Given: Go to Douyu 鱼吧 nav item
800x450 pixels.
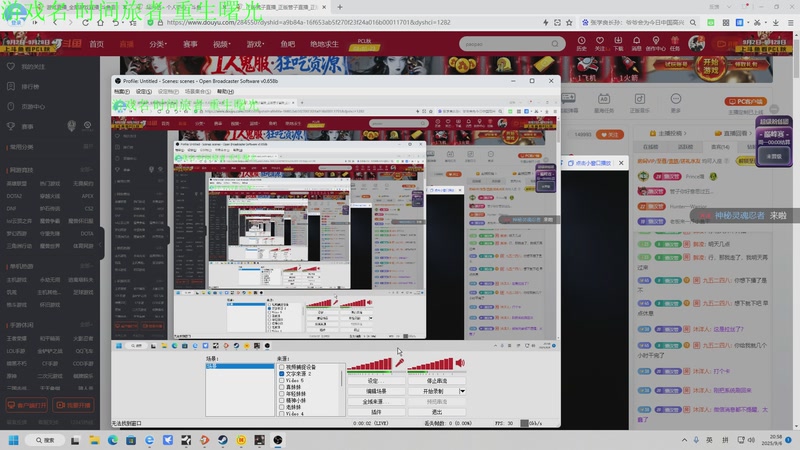Looking at the screenshot, I should (x=287, y=44).
